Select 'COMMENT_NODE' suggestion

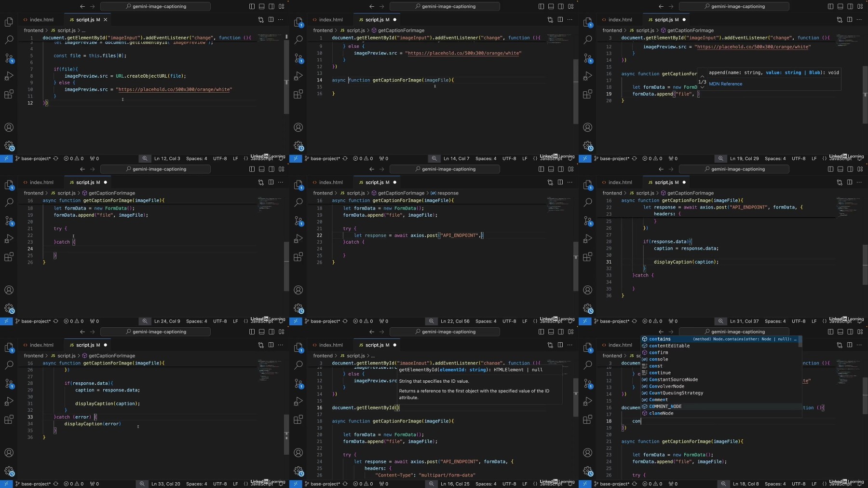[719, 406]
